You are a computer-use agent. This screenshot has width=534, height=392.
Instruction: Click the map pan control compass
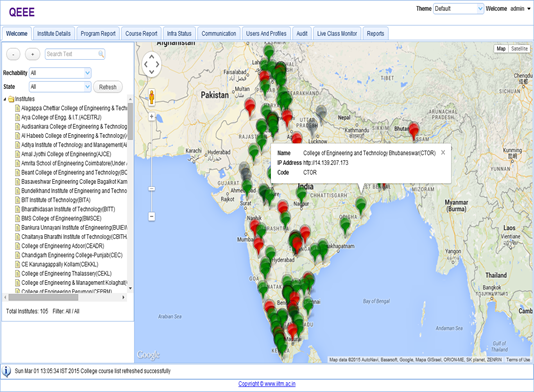tap(152, 64)
